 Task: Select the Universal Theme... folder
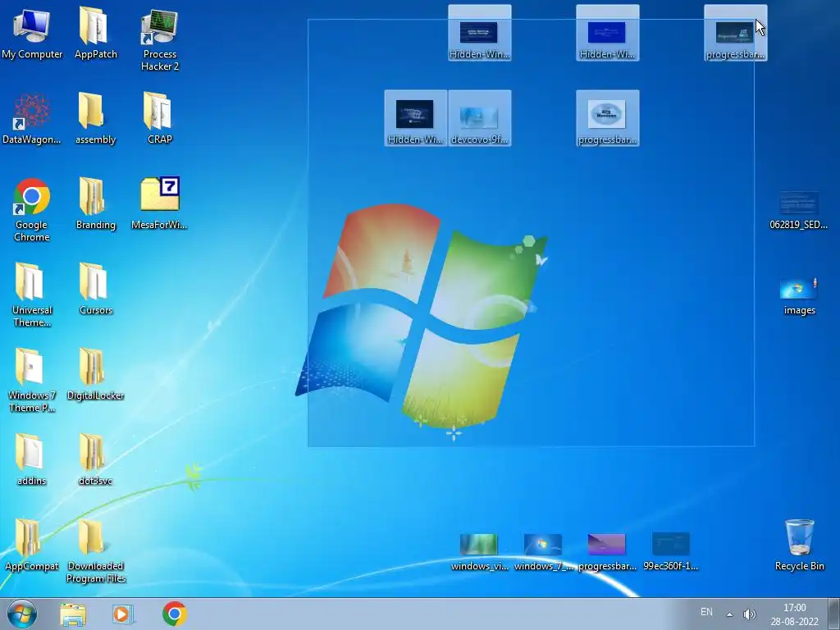coord(32,294)
